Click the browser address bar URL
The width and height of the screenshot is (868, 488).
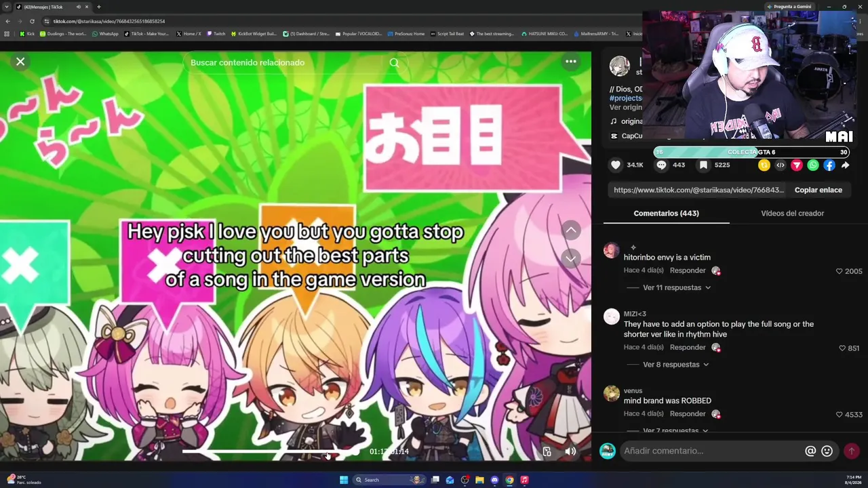point(109,21)
